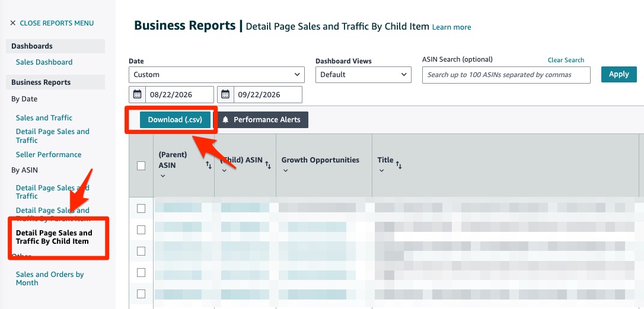Click the bell icon in Performance Alerts

click(x=225, y=120)
